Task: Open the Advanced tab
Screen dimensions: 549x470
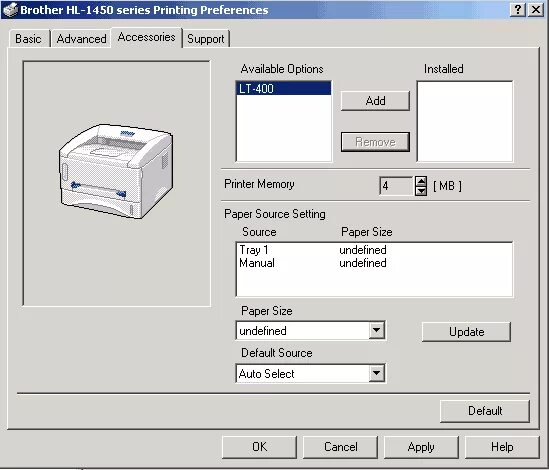Action: coord(81,39)
